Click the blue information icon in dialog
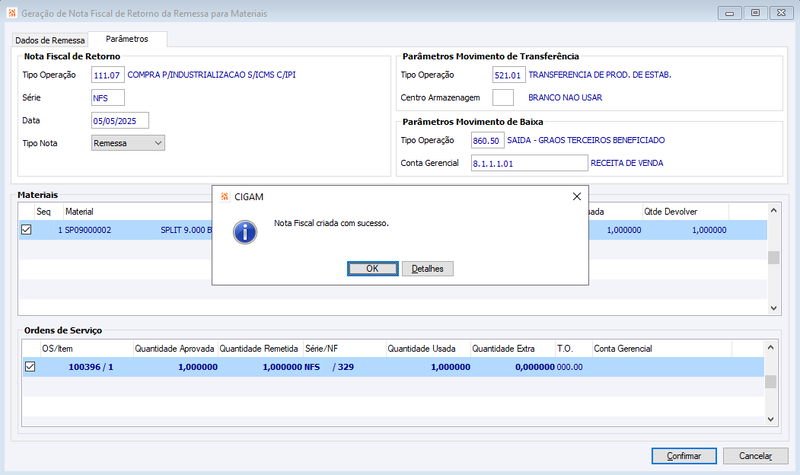The image size is (800, 475). pyautogui.click(x=245, y=232)
